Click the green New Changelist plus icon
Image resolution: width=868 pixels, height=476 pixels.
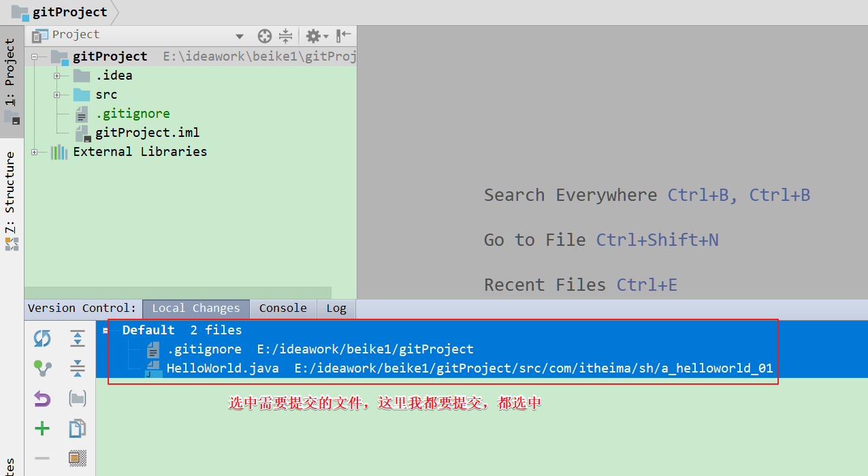(42, 428)
